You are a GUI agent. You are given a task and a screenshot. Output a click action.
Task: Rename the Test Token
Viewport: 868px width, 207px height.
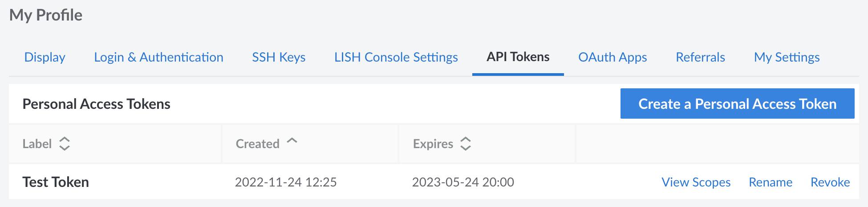coord(771,182)
